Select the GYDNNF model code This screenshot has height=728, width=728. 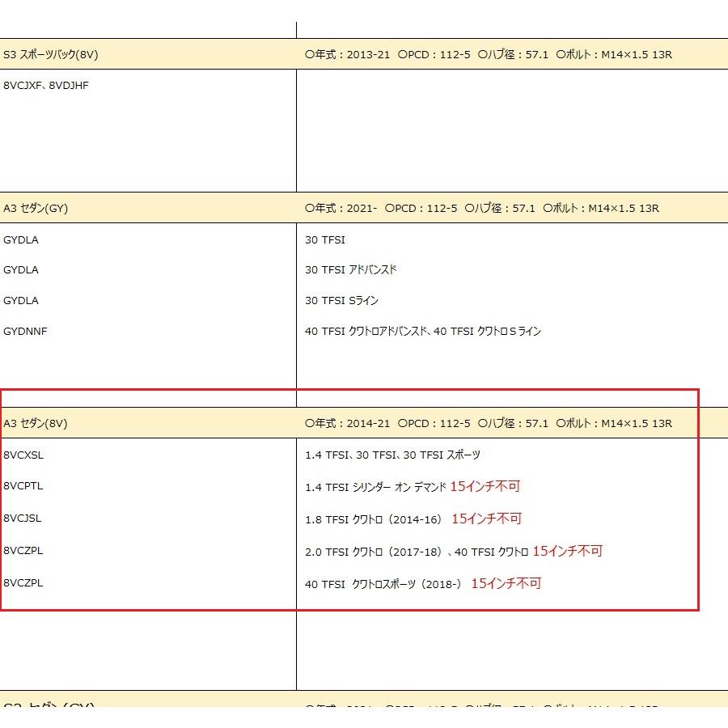(x=25, y=332)
